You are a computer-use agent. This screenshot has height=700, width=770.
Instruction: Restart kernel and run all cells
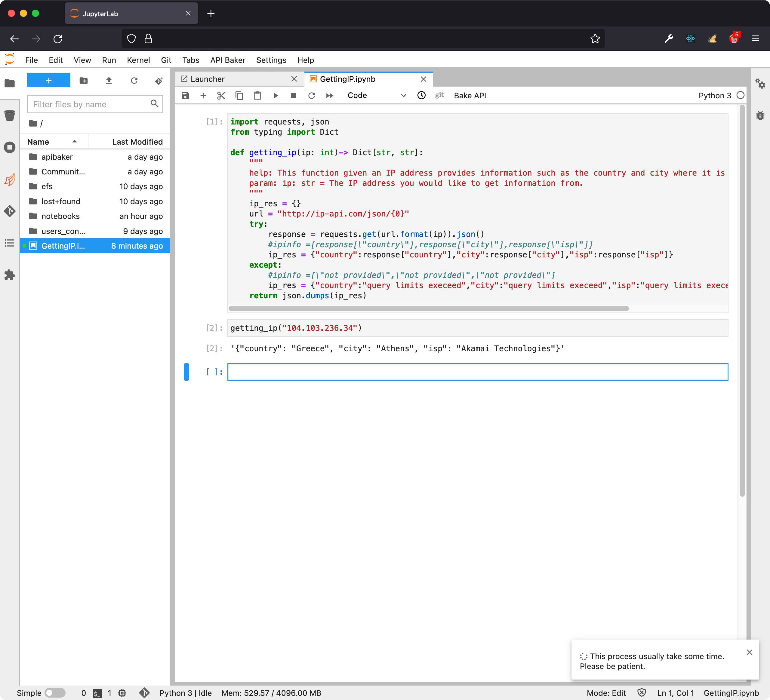pyautogui.click(x=330, y=96)
